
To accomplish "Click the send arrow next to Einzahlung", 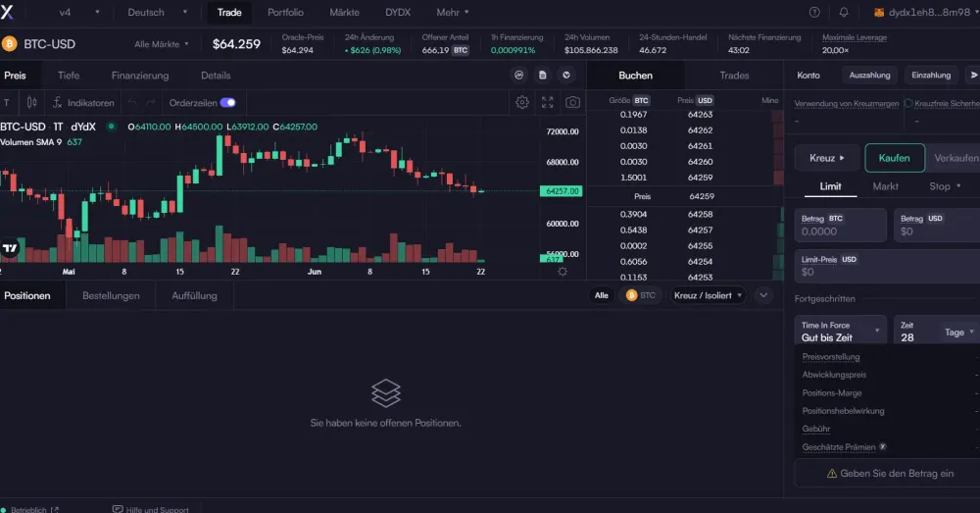I will tap(973, 76).
